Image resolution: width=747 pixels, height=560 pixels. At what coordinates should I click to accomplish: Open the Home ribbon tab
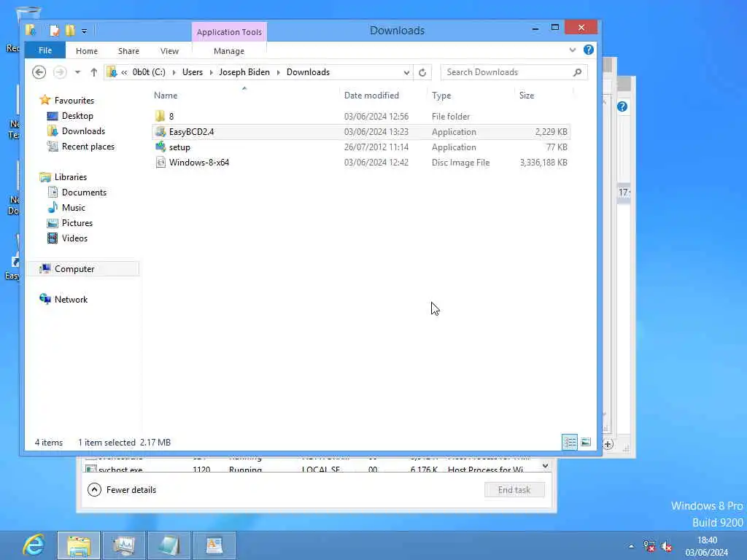tap(87, 51)
